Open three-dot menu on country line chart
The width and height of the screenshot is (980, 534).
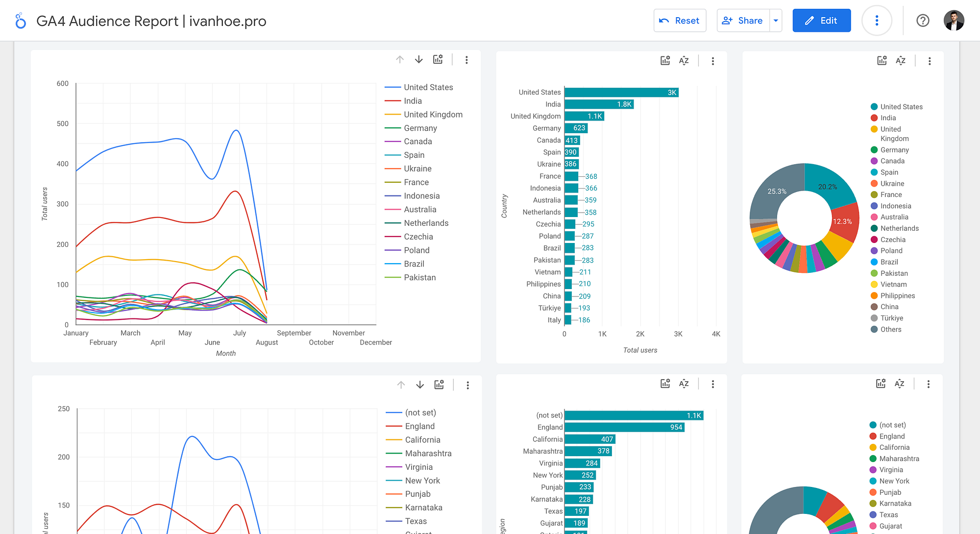click(466, 60)
